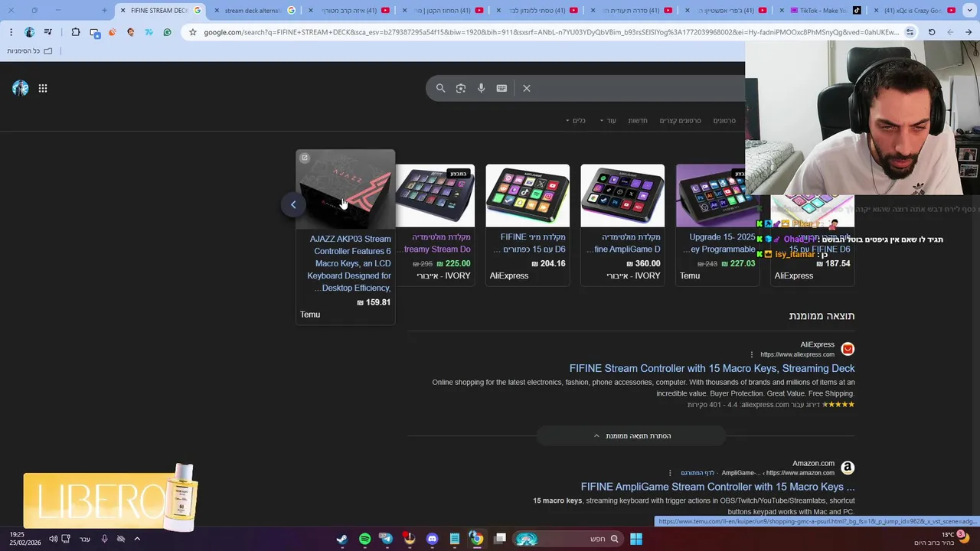Viewport: 980px width, 551px height.
Task: Expand the כלים tools dropdown
Action: tap(576, 120)
